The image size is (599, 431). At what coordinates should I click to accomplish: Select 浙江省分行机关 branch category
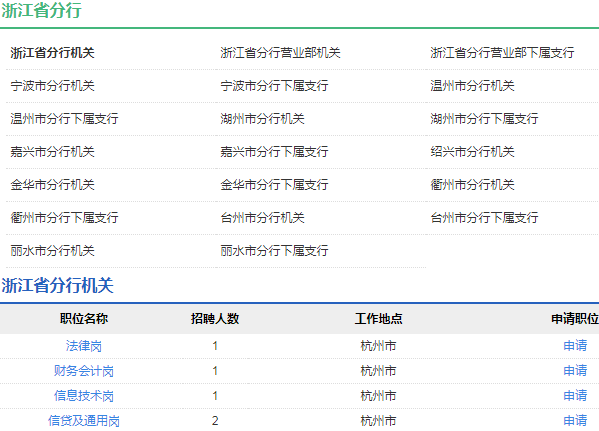click(x=52, y=53)
